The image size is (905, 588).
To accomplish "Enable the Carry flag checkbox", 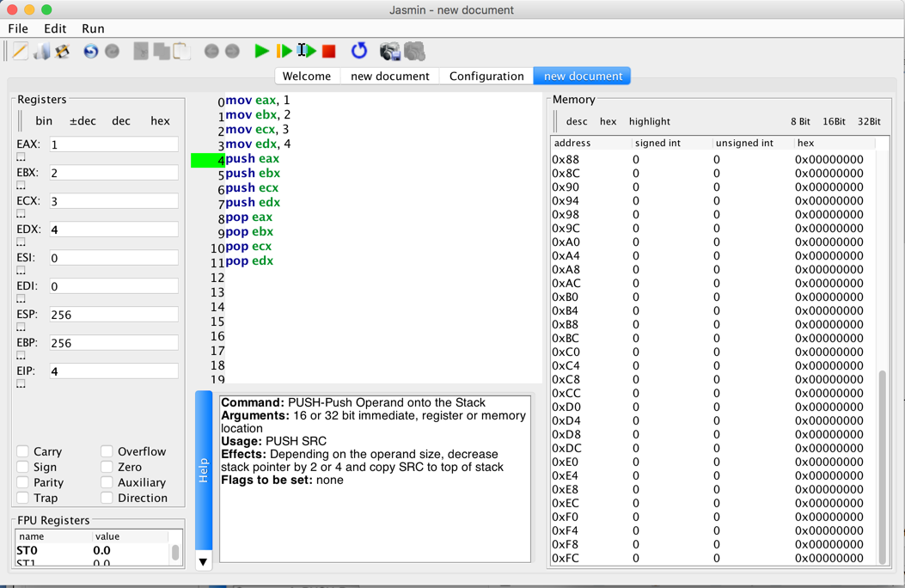I will [23, 451].
